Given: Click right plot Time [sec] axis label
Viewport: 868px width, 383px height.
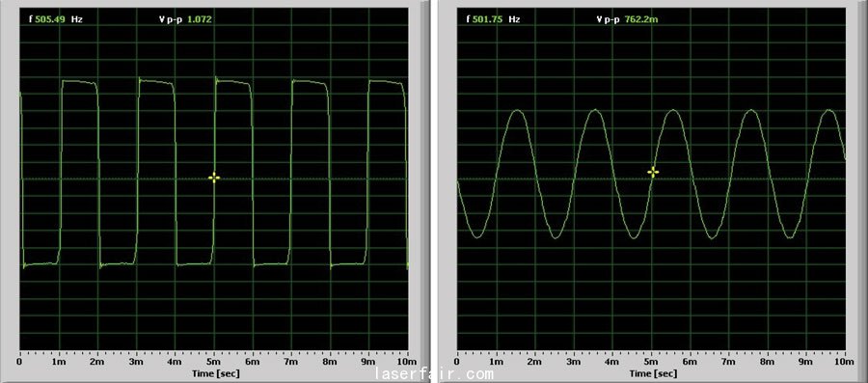Looking at the screenshot, I should coord(653,373).
